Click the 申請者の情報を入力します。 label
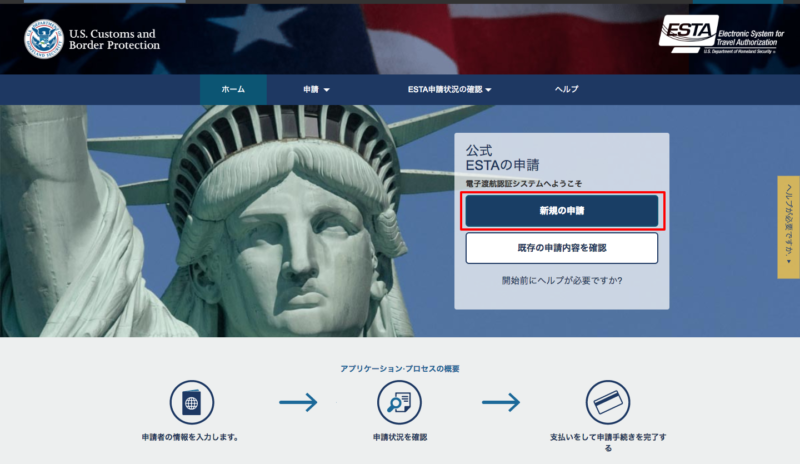Screen dimensions: 800x464 click(190, 437)
